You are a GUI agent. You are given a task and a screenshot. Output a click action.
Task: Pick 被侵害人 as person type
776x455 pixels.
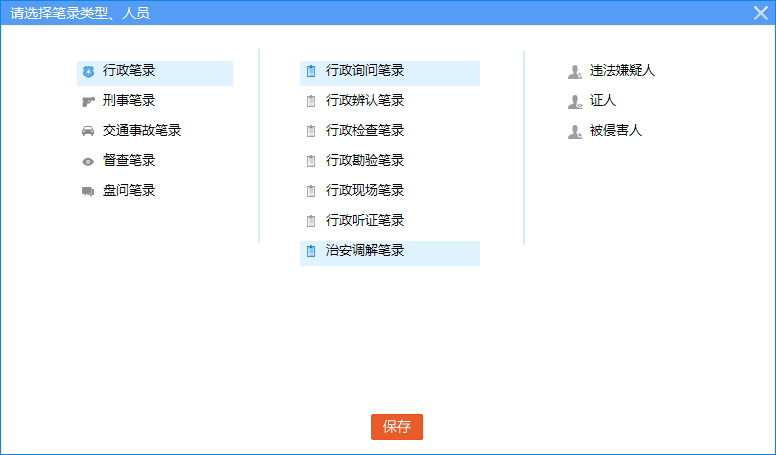(x=616, y=131)
